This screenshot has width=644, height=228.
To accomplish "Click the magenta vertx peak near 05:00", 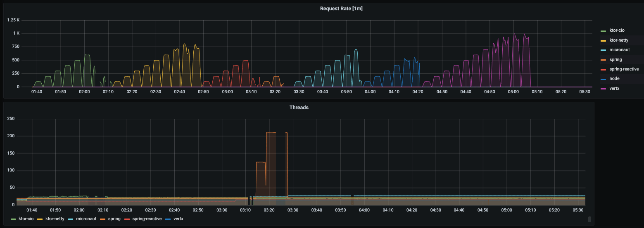I will [x=514, y=35].
